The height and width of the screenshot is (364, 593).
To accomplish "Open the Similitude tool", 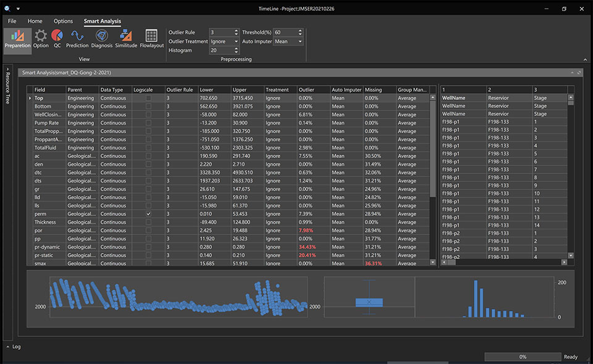I will 126,39.
